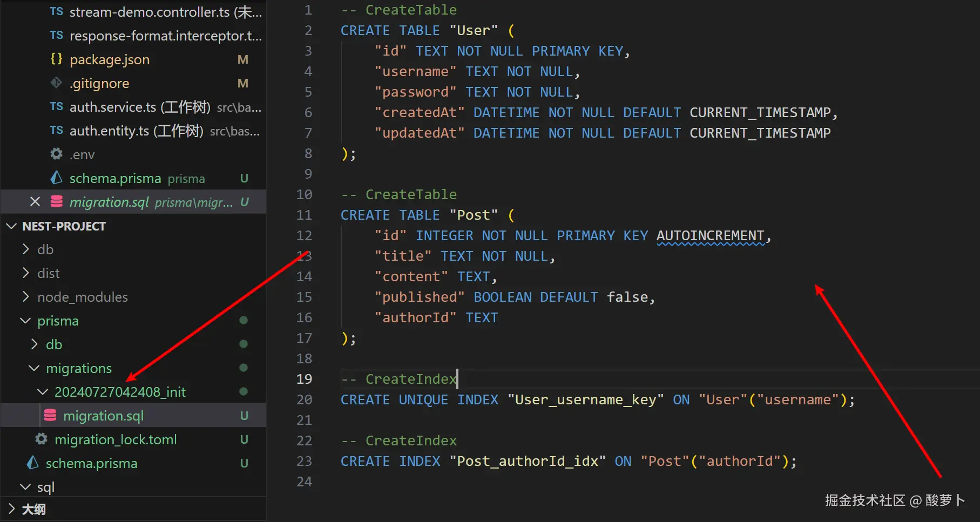This screenshot has width=980, height=522.
Task: Expand the 大纲 outline panel
Action: (x=11, y=509)
